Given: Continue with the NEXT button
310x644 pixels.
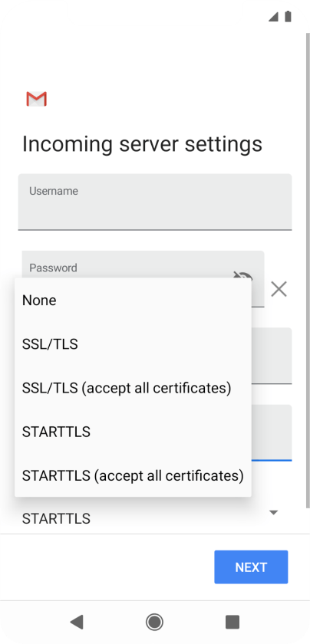Looking at the screenshot, I should click(x=251, y=567).
